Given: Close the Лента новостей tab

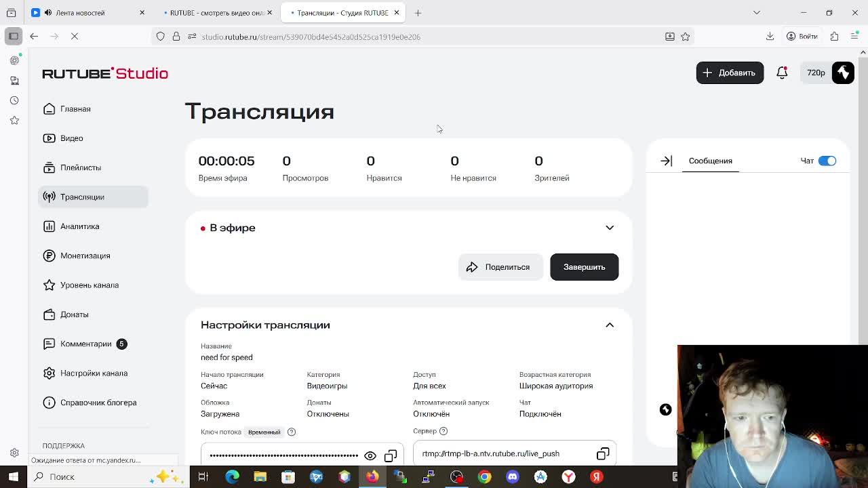Looking at the screenshot, I should pos(142,13).
